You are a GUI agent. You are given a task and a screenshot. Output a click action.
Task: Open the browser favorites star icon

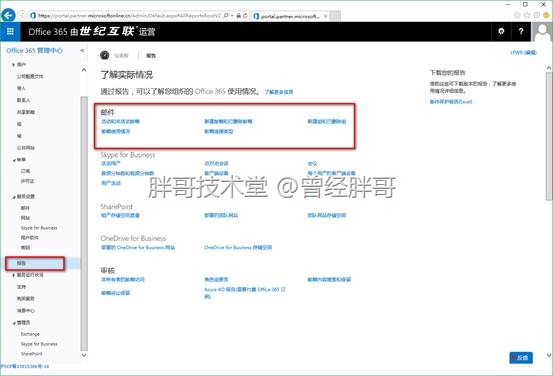527,15
